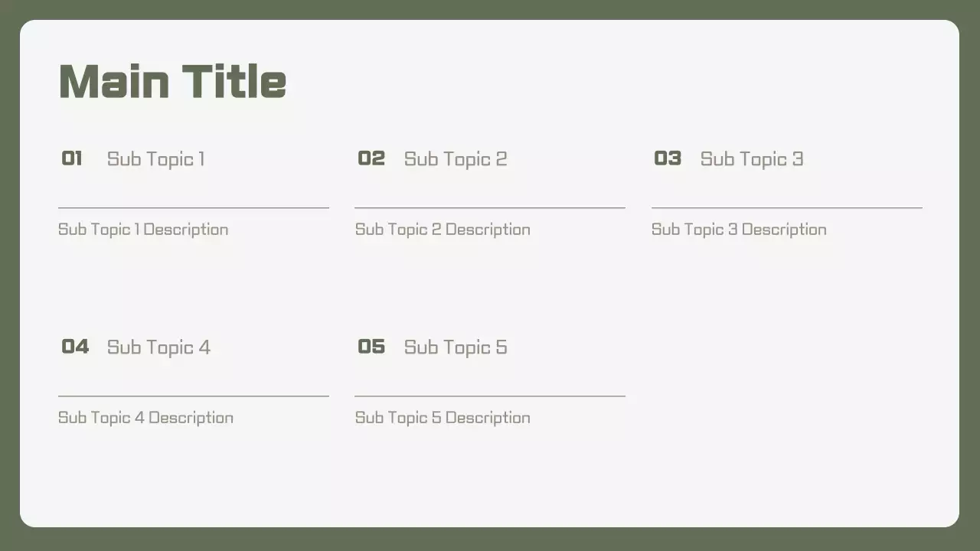Select the divider line under Sub Topic 4

click(x=194, y=396)
